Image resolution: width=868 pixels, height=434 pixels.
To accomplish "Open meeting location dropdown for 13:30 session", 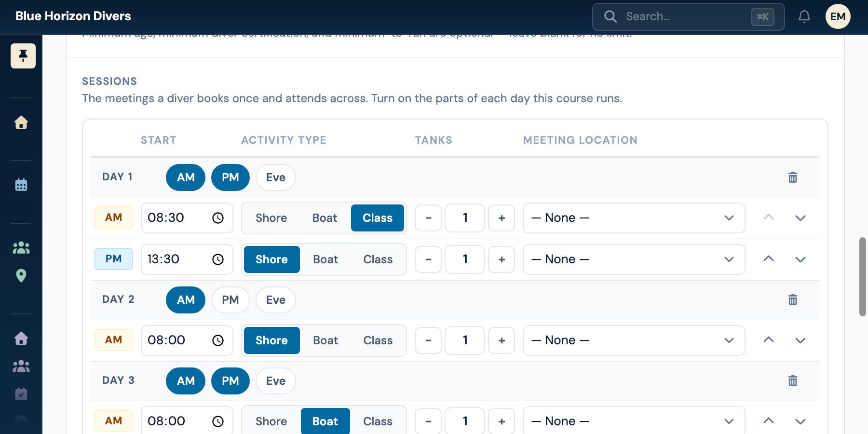I will pos(634,259).
